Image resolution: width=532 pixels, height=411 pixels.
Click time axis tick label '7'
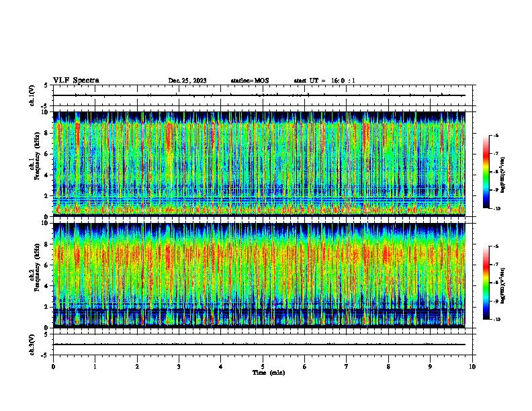point(347,367)
